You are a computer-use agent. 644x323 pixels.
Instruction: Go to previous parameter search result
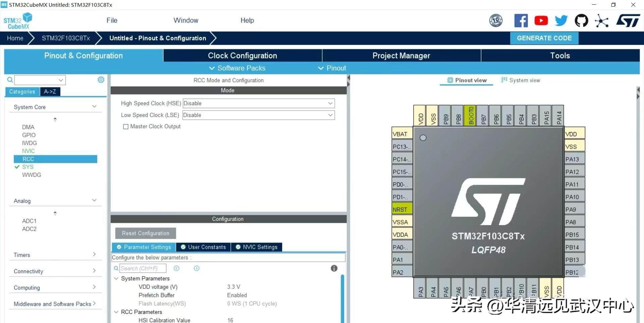(176, 268)
